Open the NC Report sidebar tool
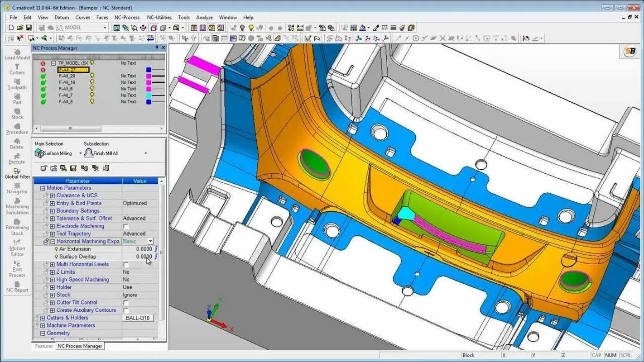Image resolution: width=644 pixels, height=362 pixels. [17, 287]
